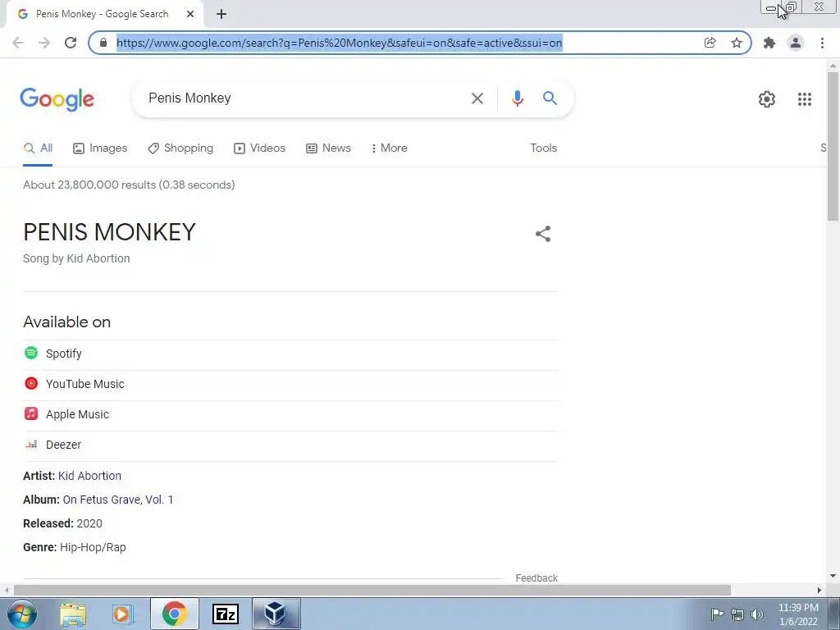Open the Windows Start menu

pos(22,614)
